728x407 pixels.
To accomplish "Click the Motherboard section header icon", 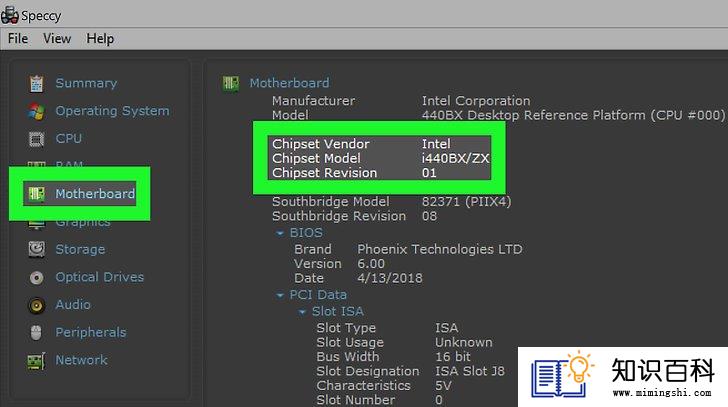I will coord(231,84).
